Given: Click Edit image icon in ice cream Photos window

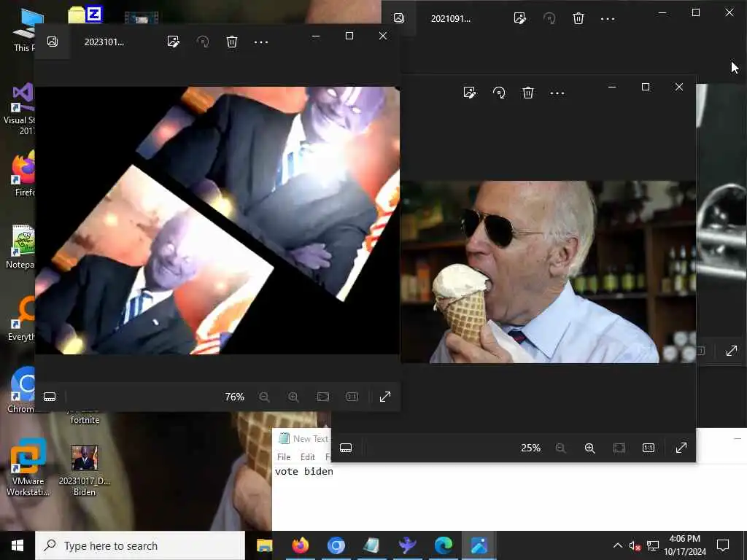Looking at the screenshot, I should 470,93.
